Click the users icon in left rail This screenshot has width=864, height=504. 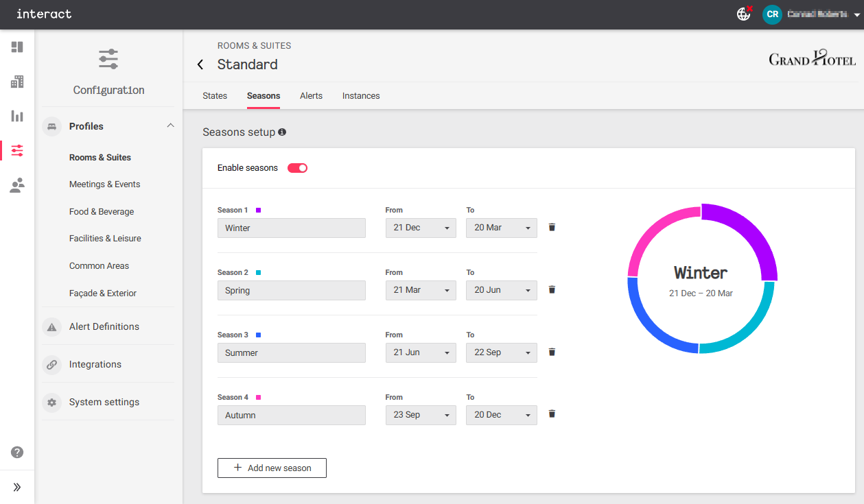pos(17,185)
